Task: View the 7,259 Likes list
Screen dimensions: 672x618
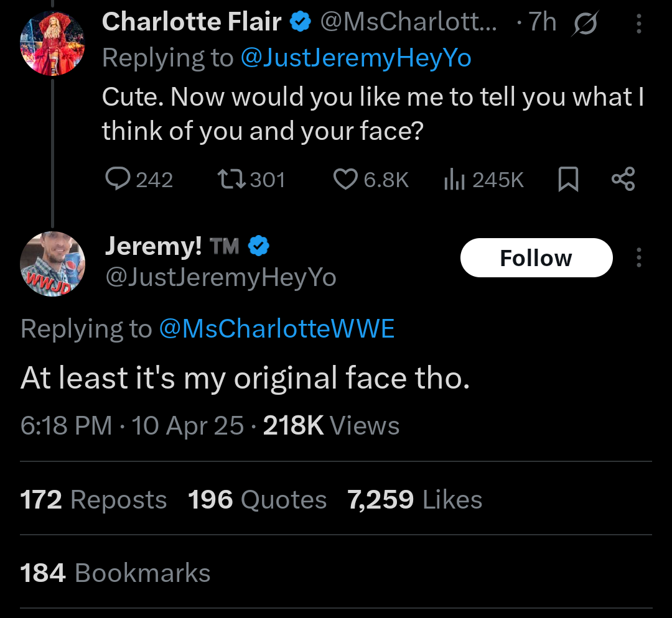Action: (414, 500)
